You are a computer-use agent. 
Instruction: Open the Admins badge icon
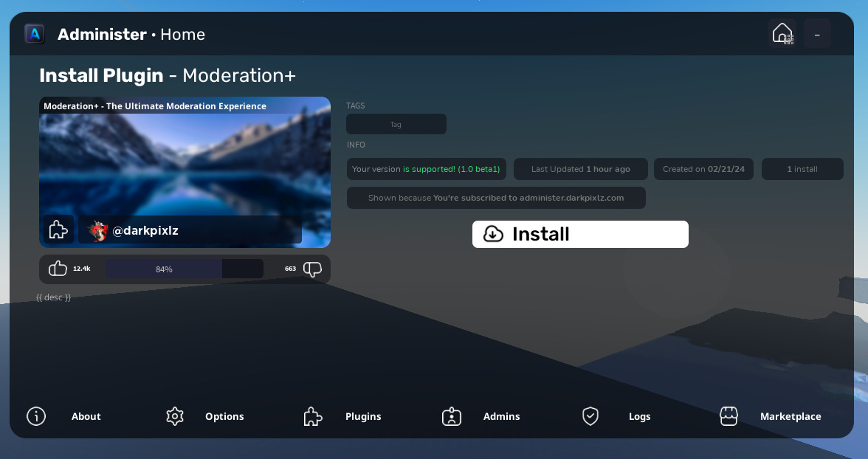pyautogui.click(x=452, y=416)
